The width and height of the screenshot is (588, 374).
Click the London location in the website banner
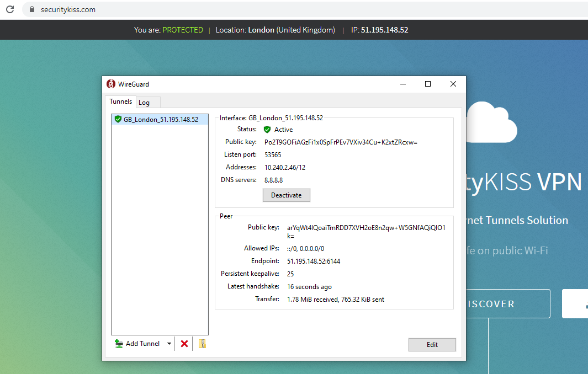coord(261,30)
